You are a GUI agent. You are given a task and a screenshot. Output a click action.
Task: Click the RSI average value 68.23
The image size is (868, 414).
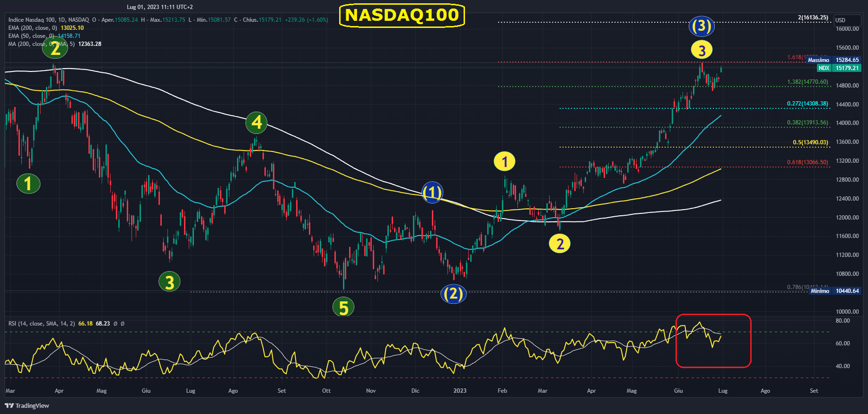(103, 324)
